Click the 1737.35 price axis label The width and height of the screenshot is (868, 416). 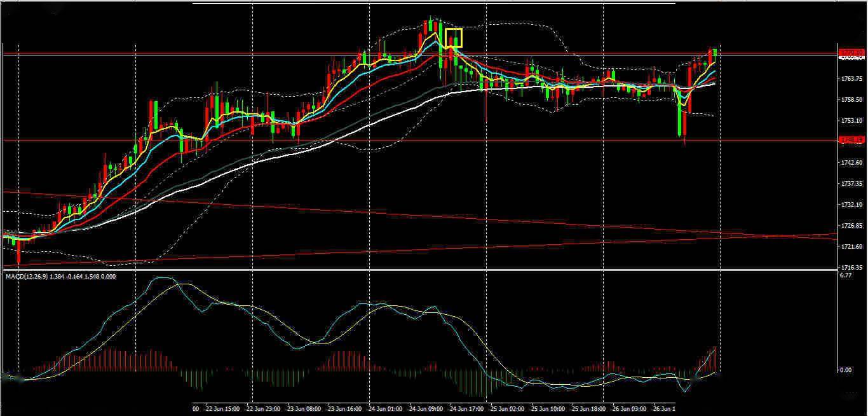pyautogui.click(x=851, y=184)
